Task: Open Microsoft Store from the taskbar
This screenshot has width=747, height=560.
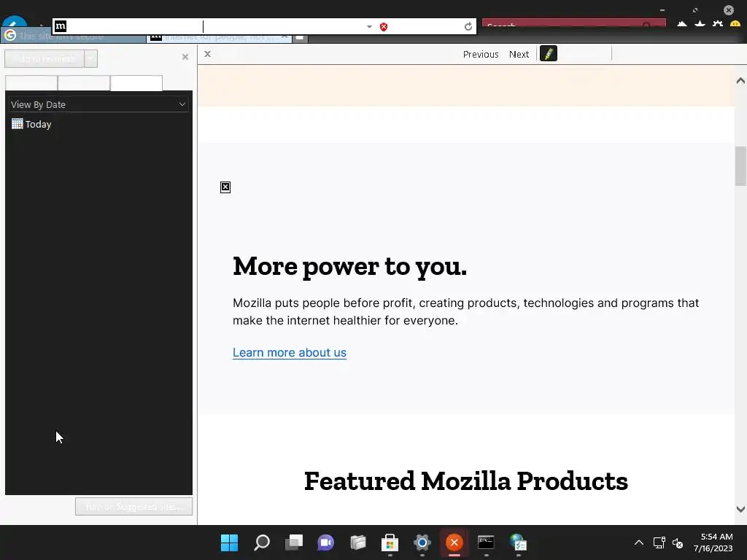Action: coord(390,542)
